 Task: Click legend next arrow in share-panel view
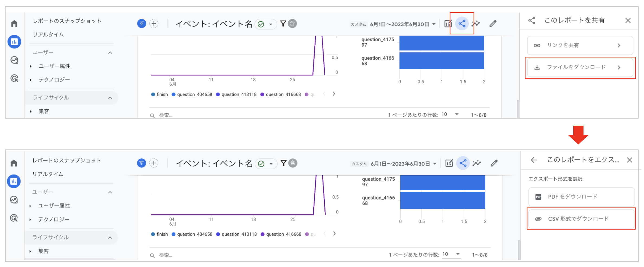(x=334, y=94)
